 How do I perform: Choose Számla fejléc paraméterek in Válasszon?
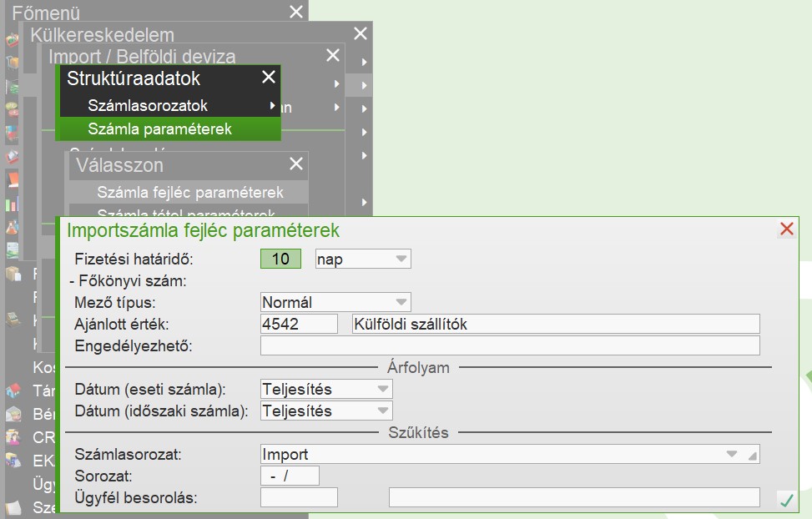[190, 192]
